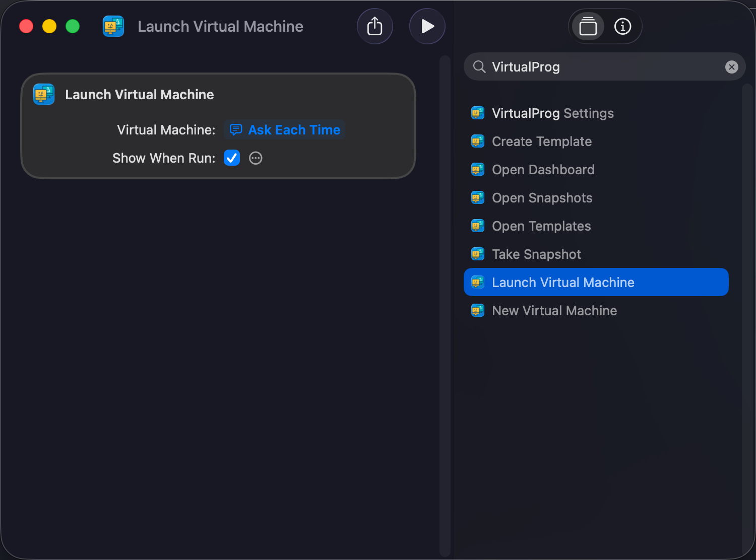This screenshot has height=560, width=756.
Task: Select the Take Snapshot action
Action: 536,254
